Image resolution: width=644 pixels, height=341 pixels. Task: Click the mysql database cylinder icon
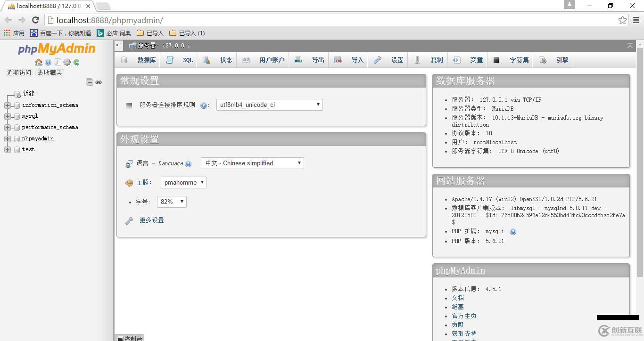[17, 116]
